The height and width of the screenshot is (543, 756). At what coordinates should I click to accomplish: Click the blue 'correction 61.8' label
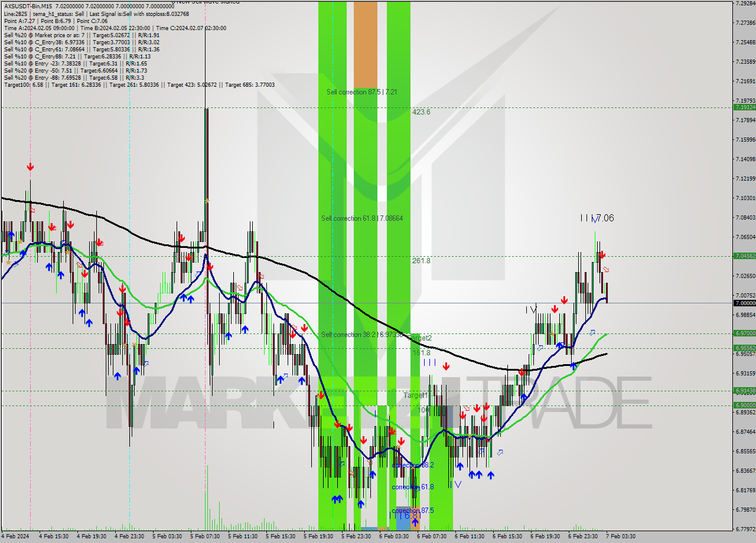pyautogui.click(x=413, y=487)
